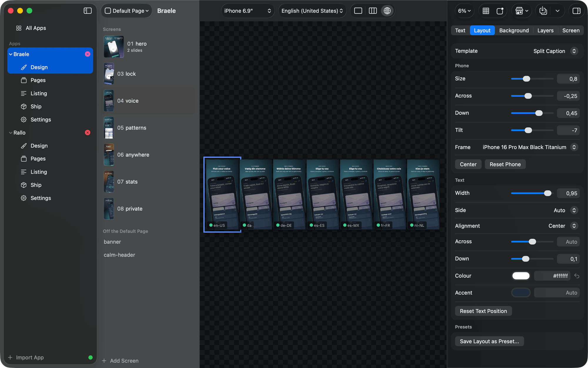Switch to the side-by-side columns view icon
This screenshot has width=588, height=368.
click(x=373, y=11)
